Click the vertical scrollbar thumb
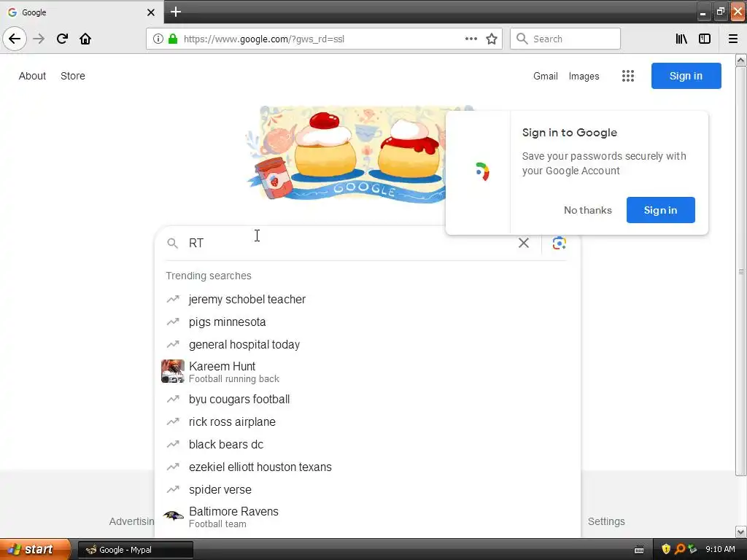 pos(741,271)
